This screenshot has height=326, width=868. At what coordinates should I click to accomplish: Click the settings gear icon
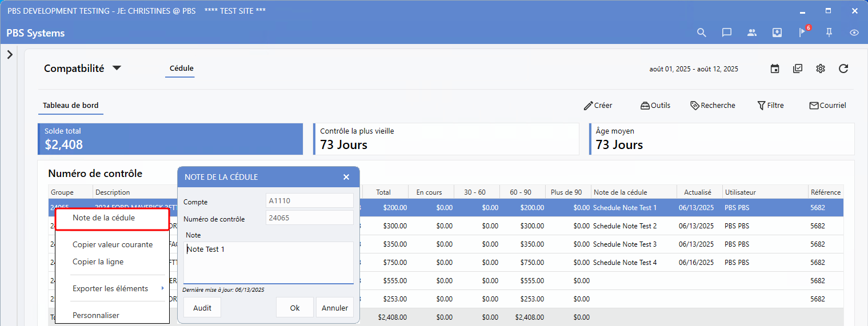(821, 69)
